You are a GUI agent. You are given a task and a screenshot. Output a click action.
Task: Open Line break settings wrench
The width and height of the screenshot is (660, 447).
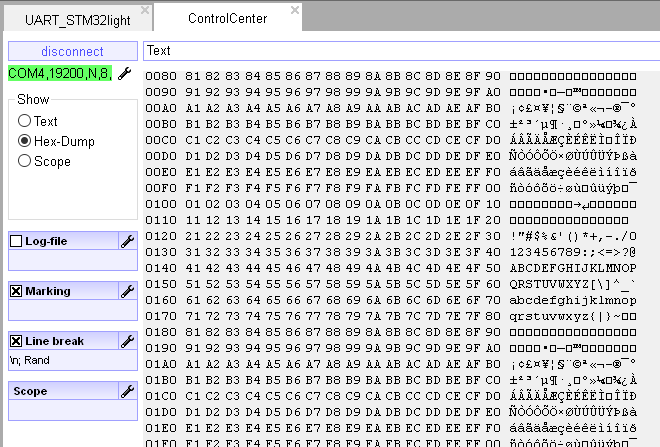coord(128,341)
